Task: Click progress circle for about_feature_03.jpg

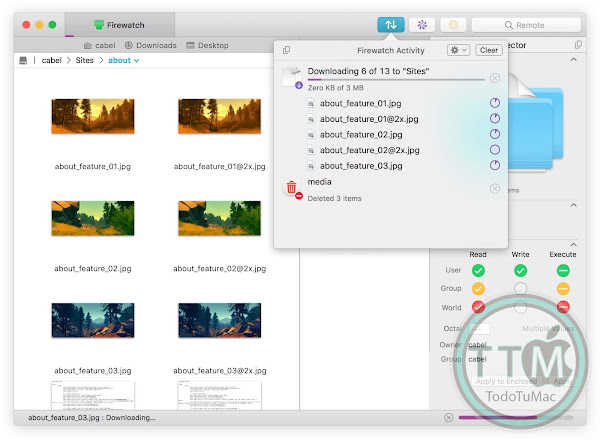Action: coord(495,165)
